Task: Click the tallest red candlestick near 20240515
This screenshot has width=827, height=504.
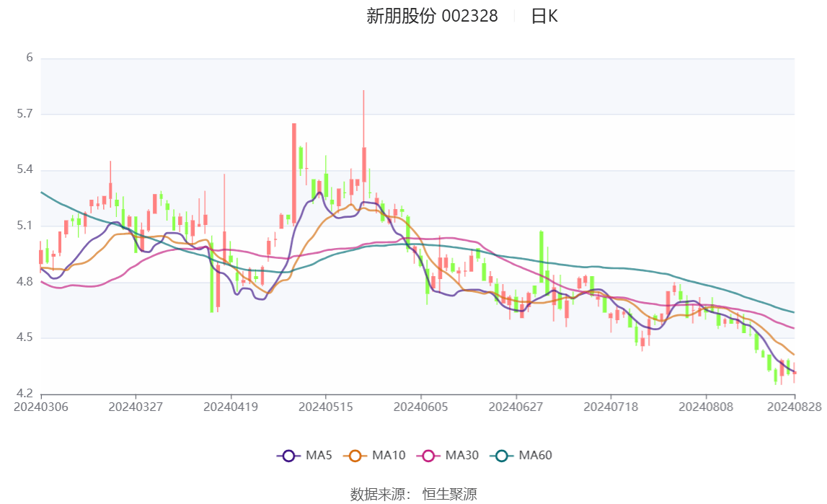Action: coord(364,166)
